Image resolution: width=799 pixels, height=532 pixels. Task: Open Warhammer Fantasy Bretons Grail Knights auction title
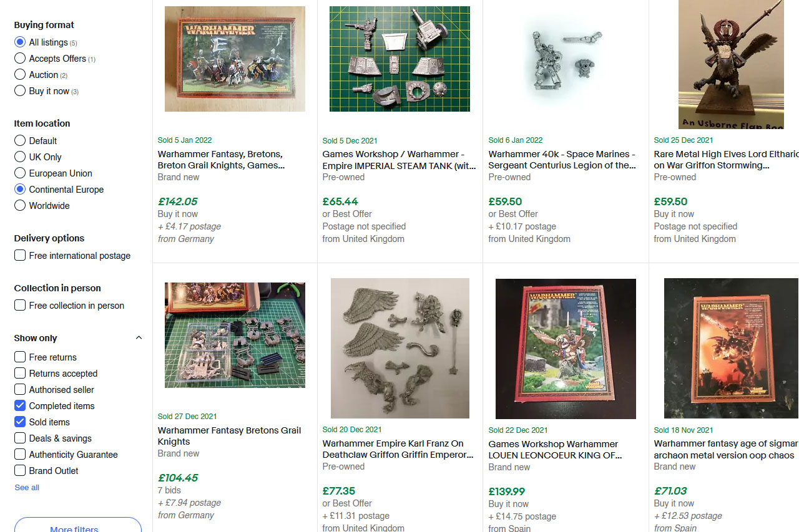click(229, 436)
